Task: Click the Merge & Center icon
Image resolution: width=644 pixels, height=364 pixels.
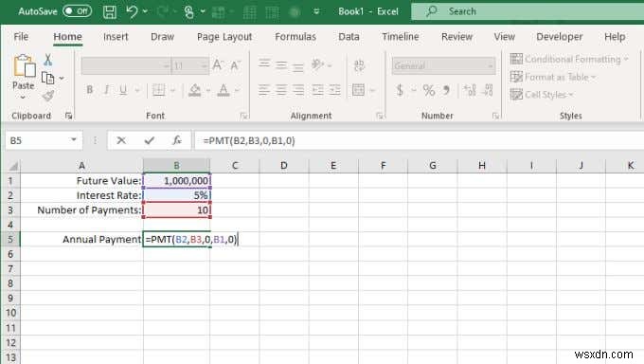Action: click(358, 90)
